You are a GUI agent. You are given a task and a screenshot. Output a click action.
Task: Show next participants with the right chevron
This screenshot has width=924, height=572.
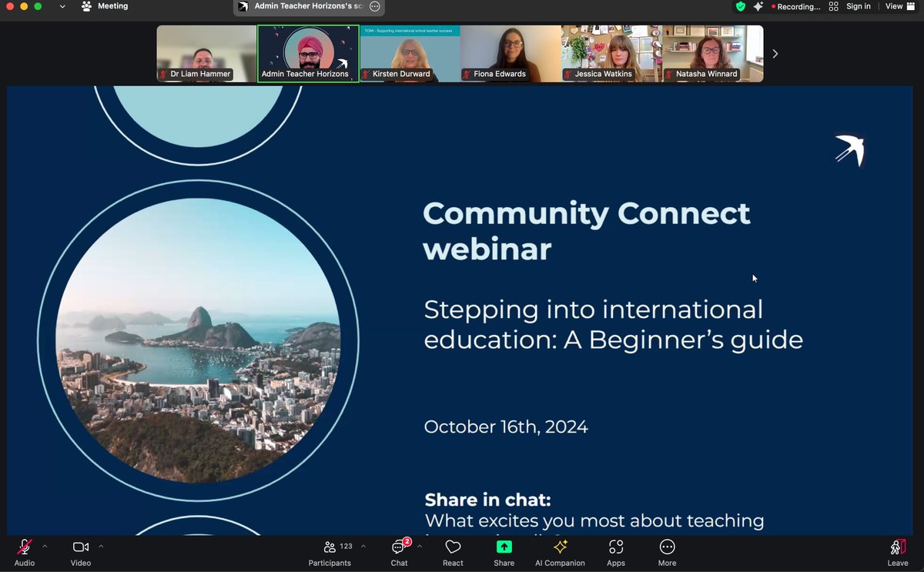tap(775, 54)
